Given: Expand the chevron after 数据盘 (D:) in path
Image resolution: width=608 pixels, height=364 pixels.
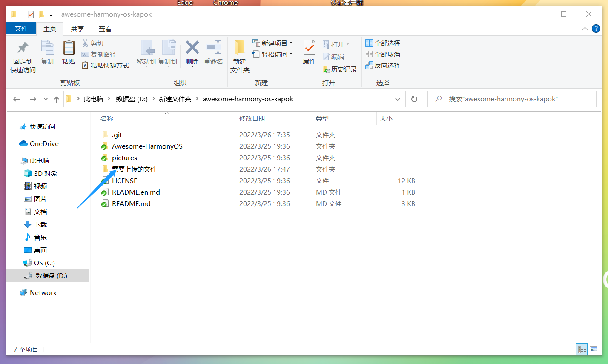Looking at the screenshot, I should [x=153, y=99].
